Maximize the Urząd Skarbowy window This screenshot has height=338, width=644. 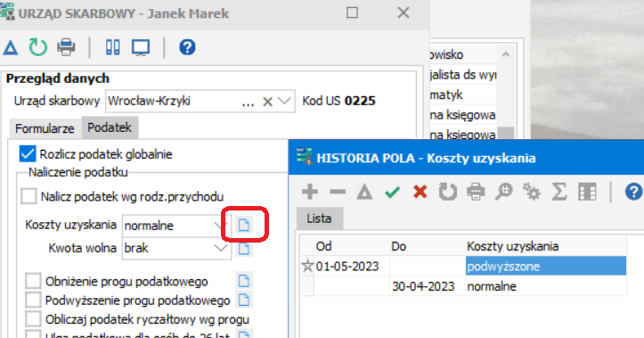(352, 12)
